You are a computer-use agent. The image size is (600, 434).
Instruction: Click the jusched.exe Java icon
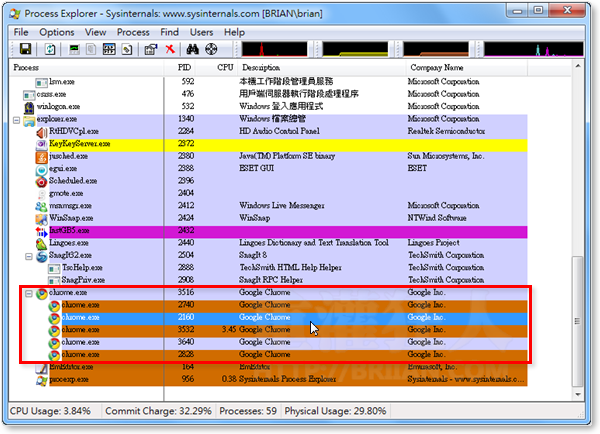[41, 157]
